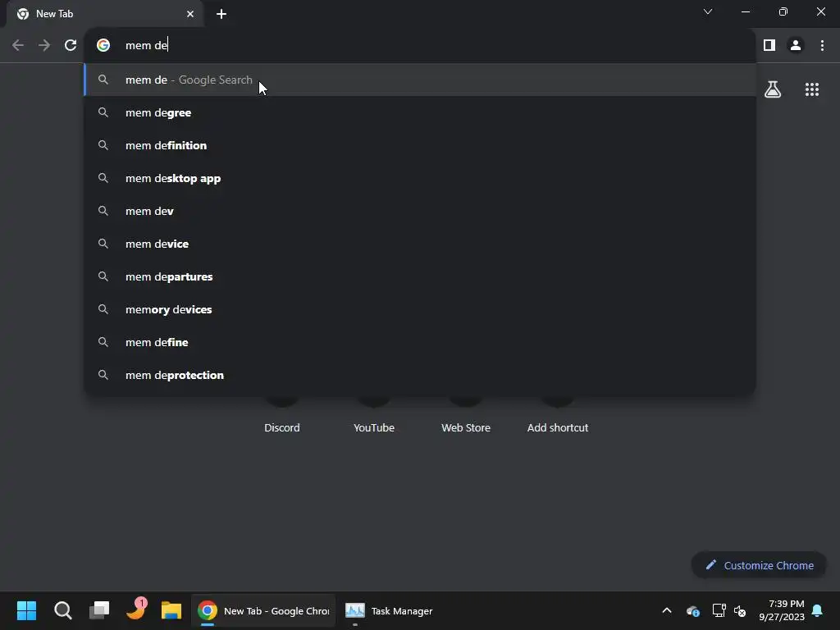Close the New Tab tab

coord(190,14)
